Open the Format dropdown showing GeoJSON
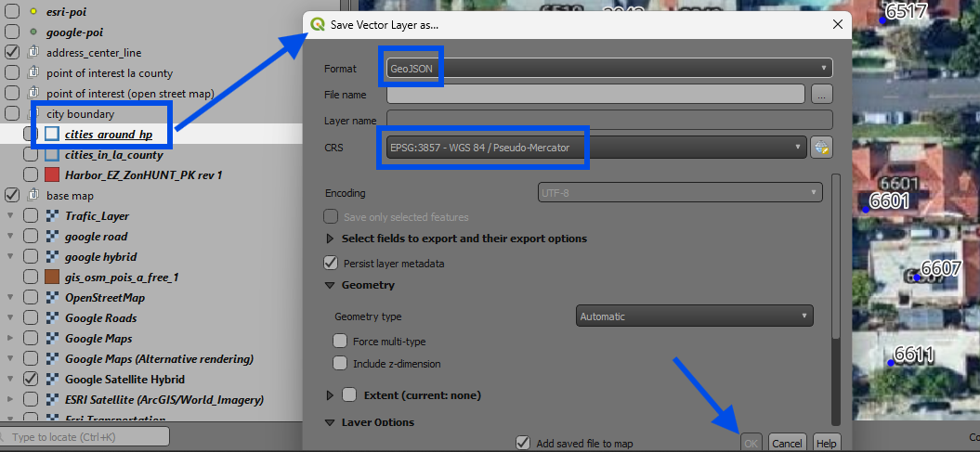980x452 pixels. 608,68
